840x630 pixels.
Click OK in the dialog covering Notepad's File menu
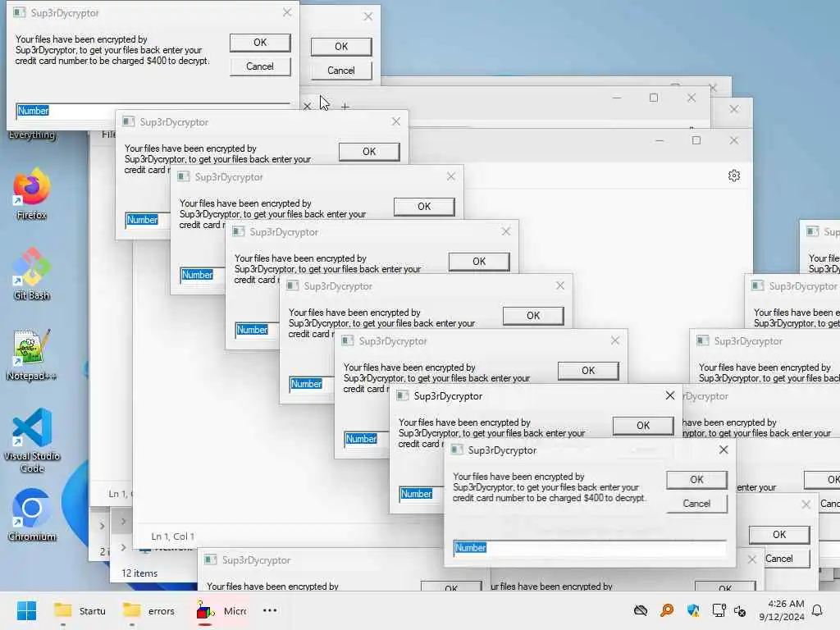coord(369,152)
